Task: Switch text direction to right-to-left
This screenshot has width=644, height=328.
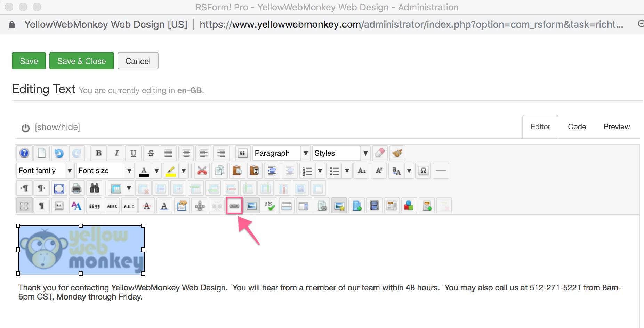Action: (x=42, y=189)
